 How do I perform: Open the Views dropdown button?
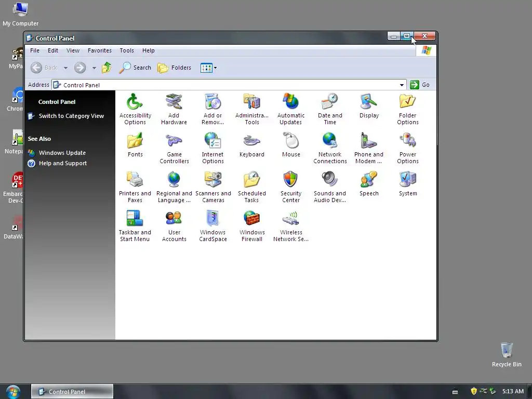point(208,68)
